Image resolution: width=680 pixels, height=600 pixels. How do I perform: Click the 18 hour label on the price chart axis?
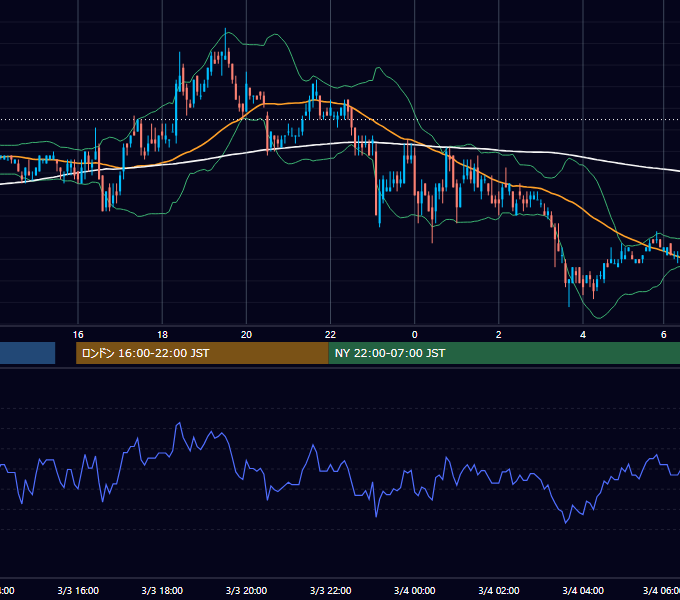(x=162, y=334)
